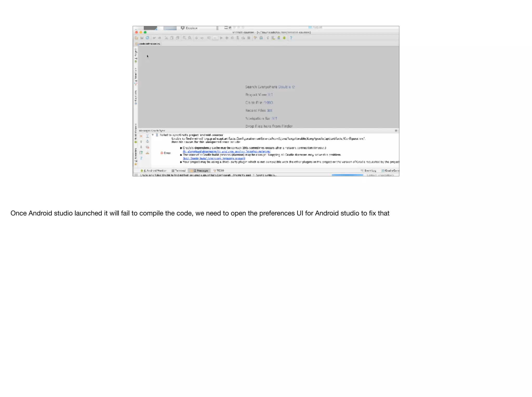Click the Open folder toolbar icon

point(136,38)
